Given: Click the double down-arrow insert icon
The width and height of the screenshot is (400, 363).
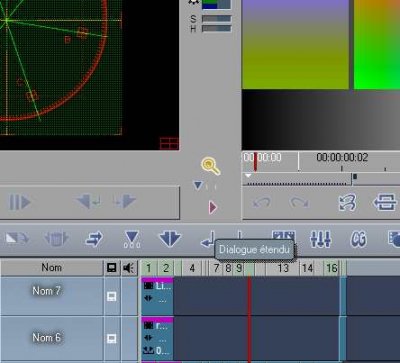Looking at the screenshot, I should click(x=169, y=239).
